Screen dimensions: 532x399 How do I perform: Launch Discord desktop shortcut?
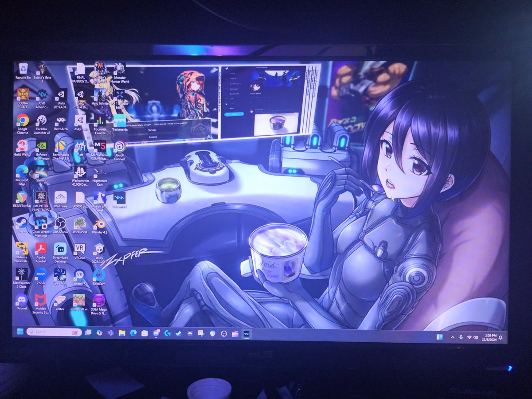(21, 302)
